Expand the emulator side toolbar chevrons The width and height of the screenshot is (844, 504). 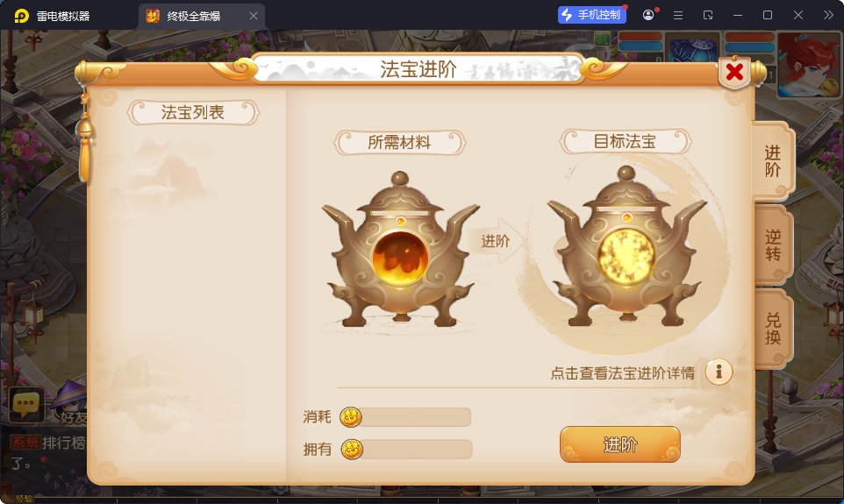pyautogui.click(x=828, y=15)
